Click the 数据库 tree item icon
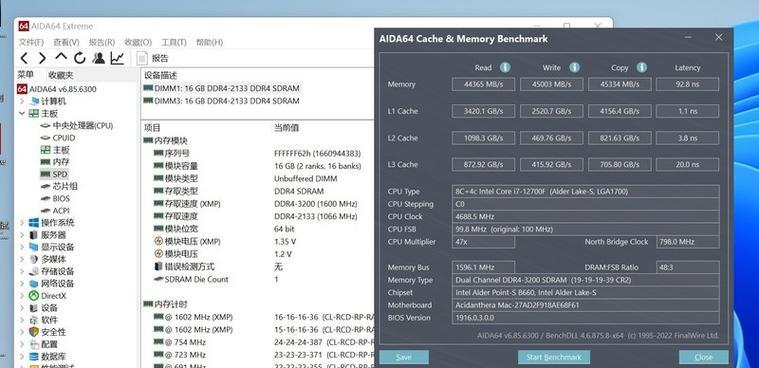759x368 pixels. (x=33, y=356)
